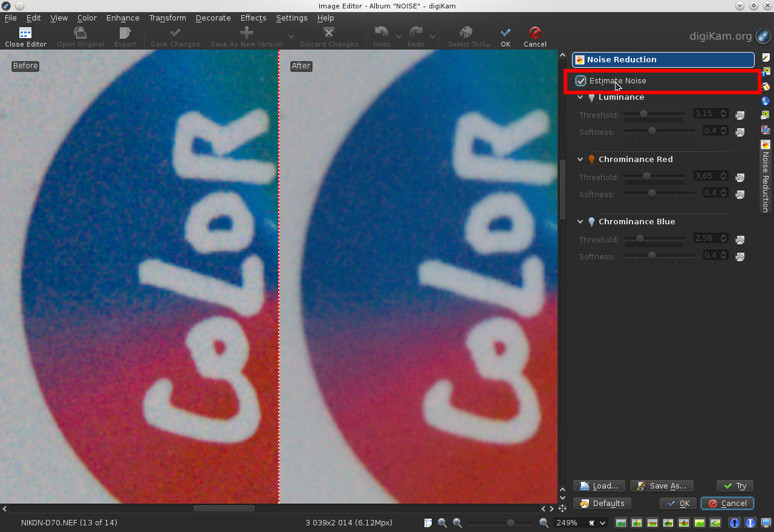
Task: Uncheck the Estimate Noise checkbox
Action: pos(581,80)
